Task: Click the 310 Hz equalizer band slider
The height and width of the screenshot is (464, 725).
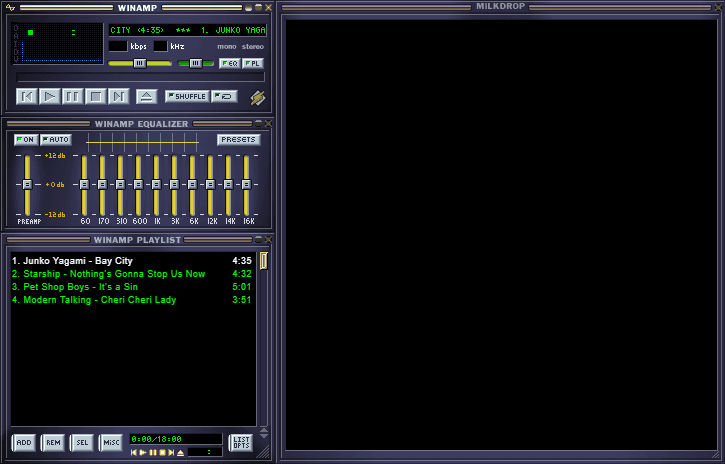Action: 120,185
